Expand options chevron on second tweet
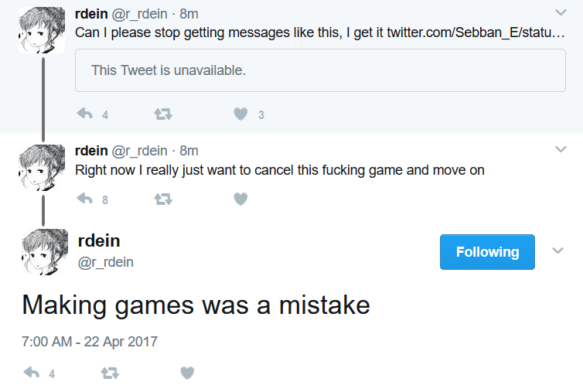Screen dimensions: 583x392 coord(561,149)
